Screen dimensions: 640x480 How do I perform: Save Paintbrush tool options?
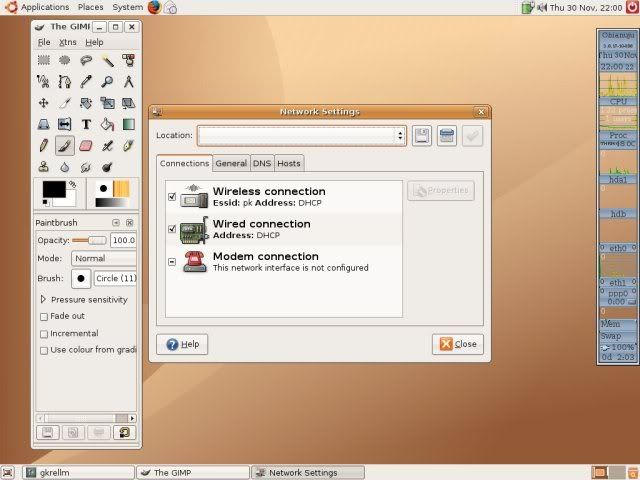48,432
